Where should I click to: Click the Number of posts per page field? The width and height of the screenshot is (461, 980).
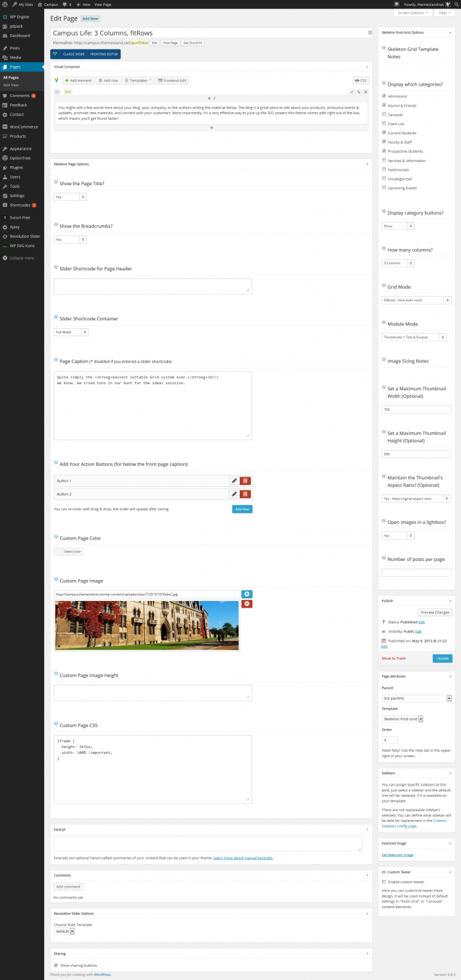416,573
